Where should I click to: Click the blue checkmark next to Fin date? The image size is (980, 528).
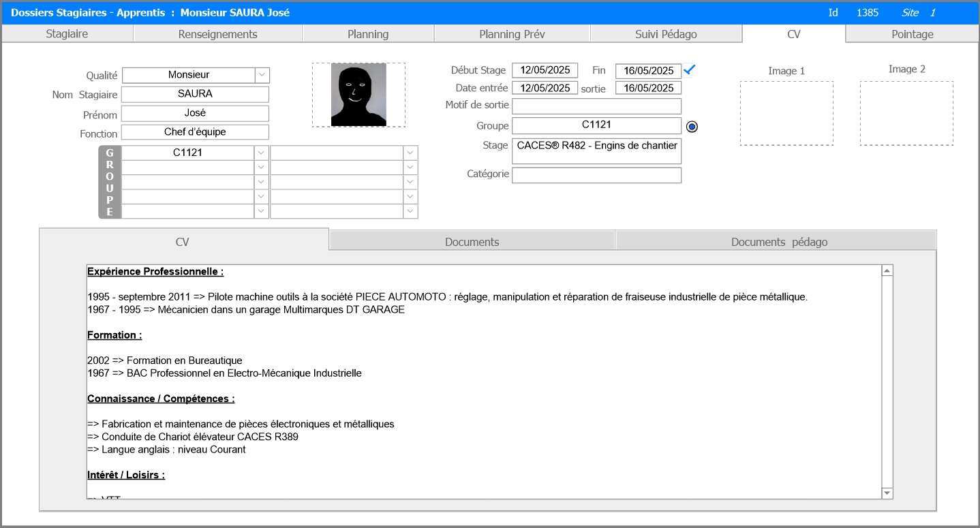pyautogui.click(x=690, y=69)
